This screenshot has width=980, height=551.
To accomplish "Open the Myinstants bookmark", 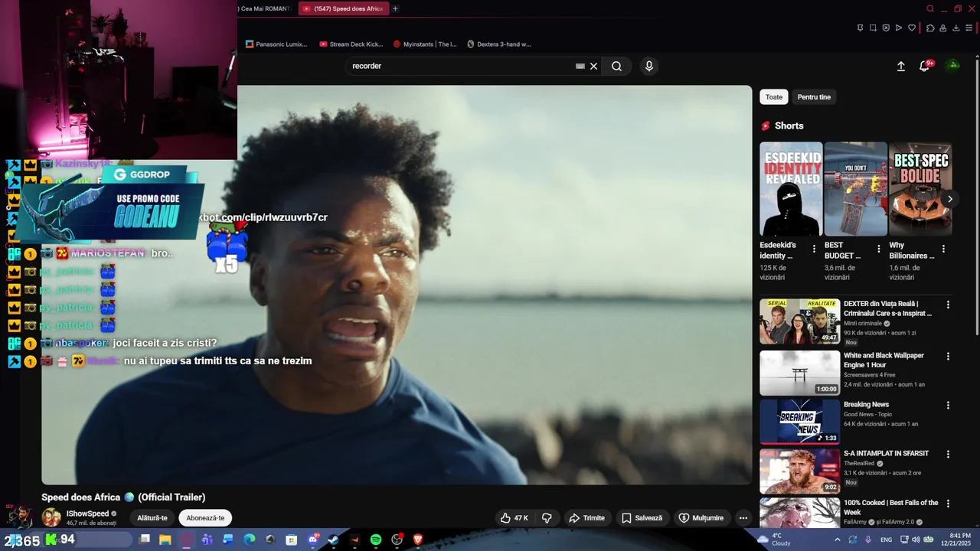I will tap(424, 44).
